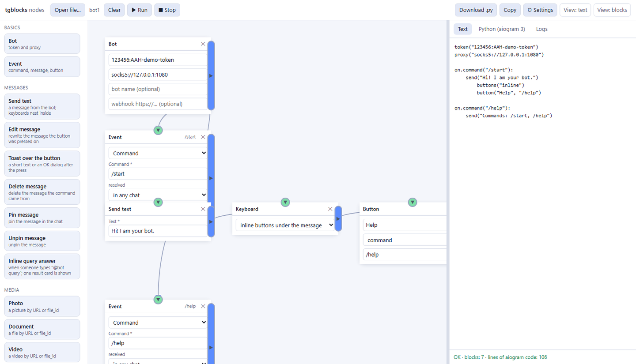Viewport: 636px width, 364px height.
Task: Click the Keyboard node output port arrow
Action: (338, 218)
